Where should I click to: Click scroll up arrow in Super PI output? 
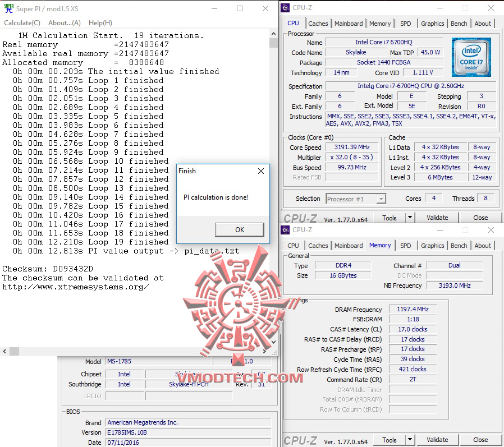273,34
